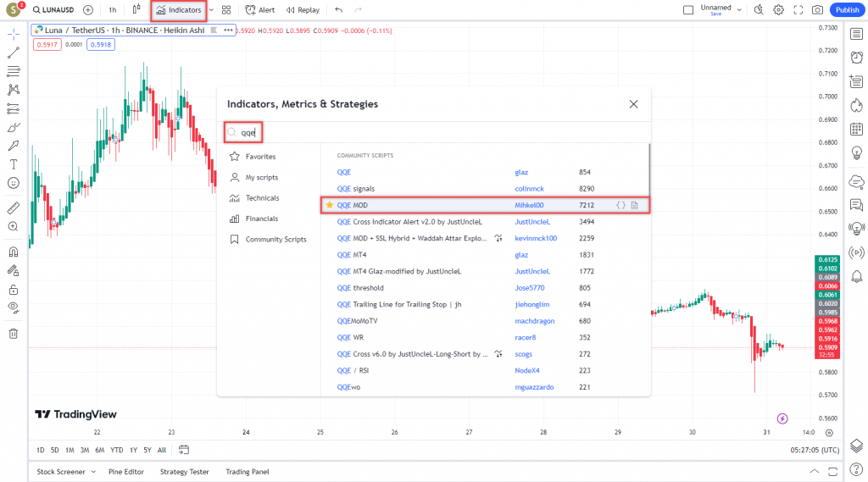Open the forecasting and measurement tools
The width and height of the screenshot is (868, 482).
coord(14,109)
